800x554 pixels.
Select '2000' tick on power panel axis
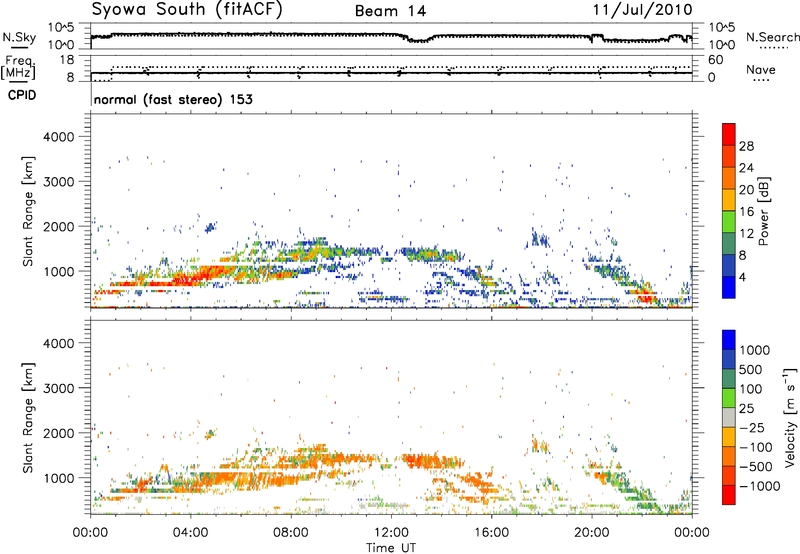[x=59, y=226]
